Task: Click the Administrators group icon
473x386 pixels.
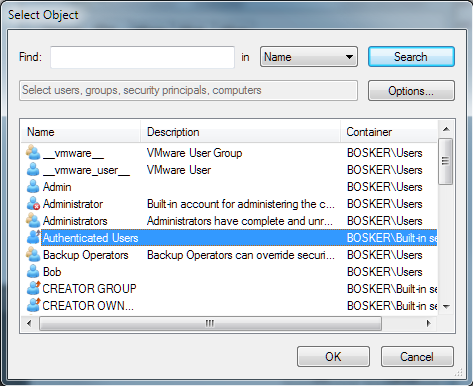Action: [33, 221]
